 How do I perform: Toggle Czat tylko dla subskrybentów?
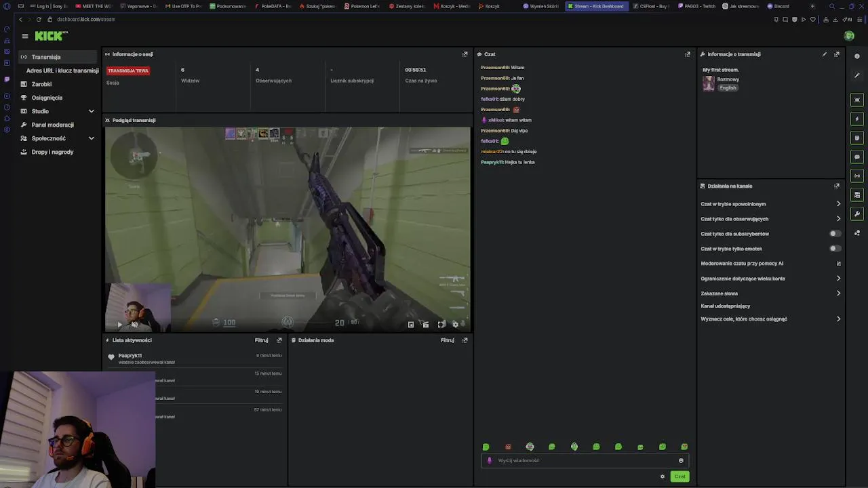coord(835,234)
